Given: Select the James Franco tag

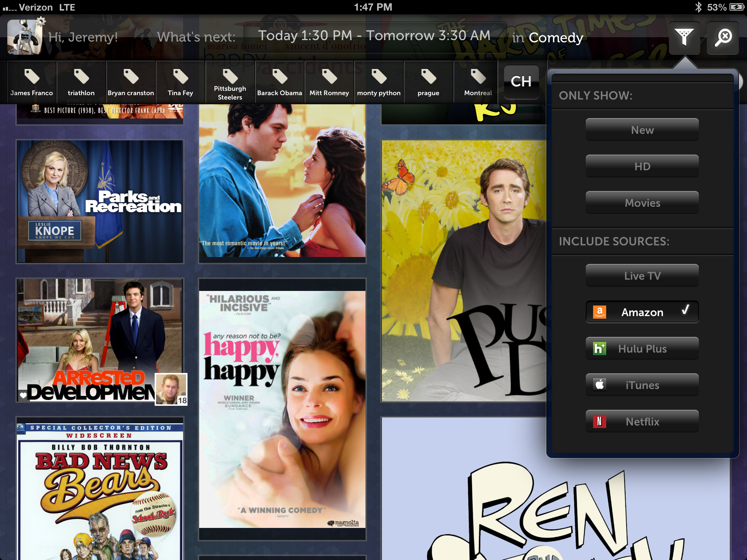Looking at the screenshot, I should point(32,82).
